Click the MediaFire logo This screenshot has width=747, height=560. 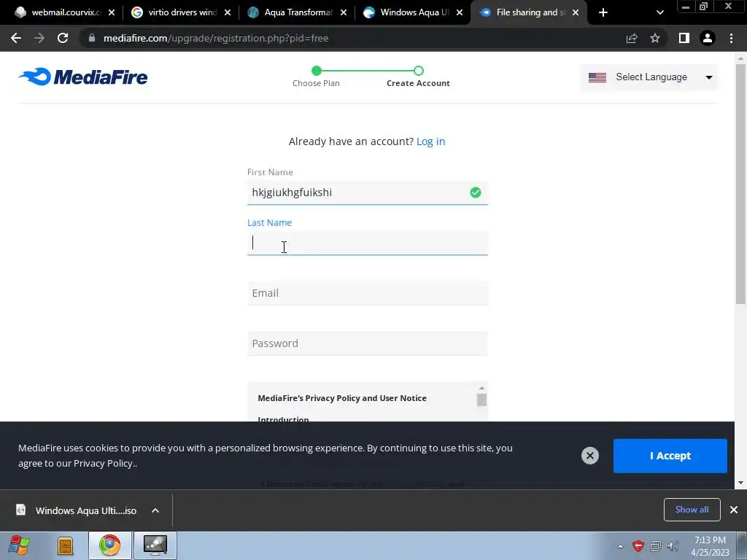(x=83, y=77)
